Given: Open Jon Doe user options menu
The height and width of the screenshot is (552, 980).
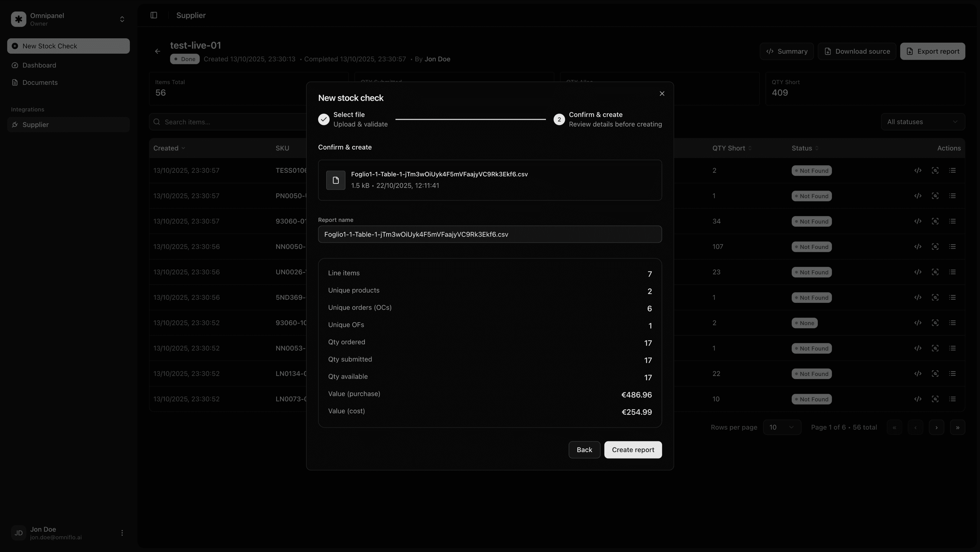Looking at the screenshot, I should (x=122, y=533).
